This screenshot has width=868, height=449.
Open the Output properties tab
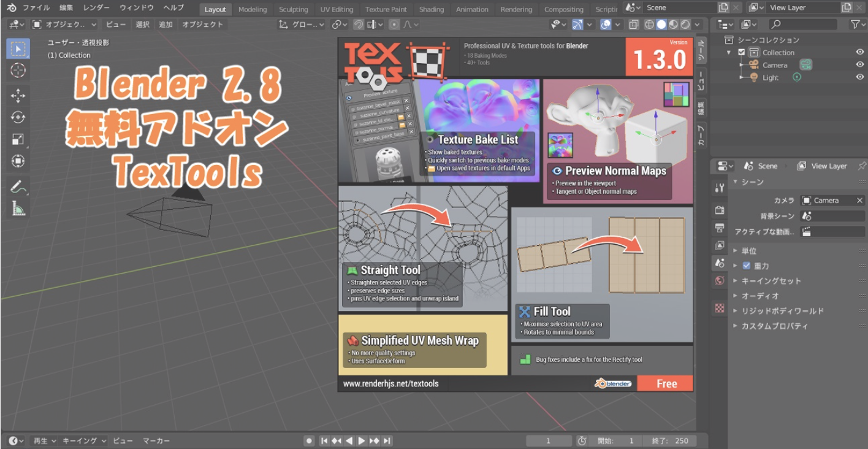click(x=720, y=228)
